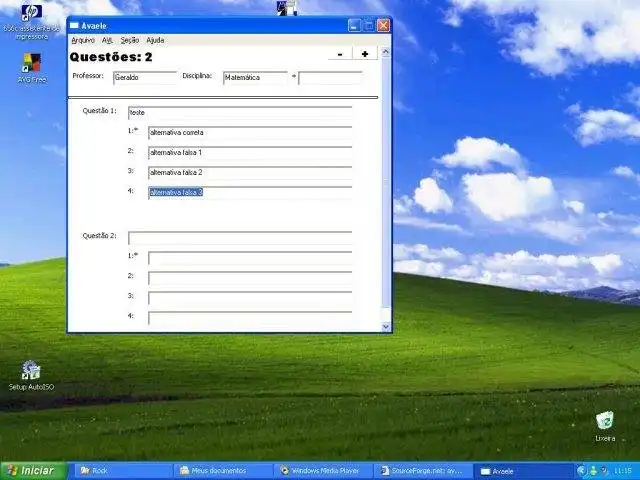Open the Arquivo menu
The image size is (640, 480).
[x=83, y=40]
